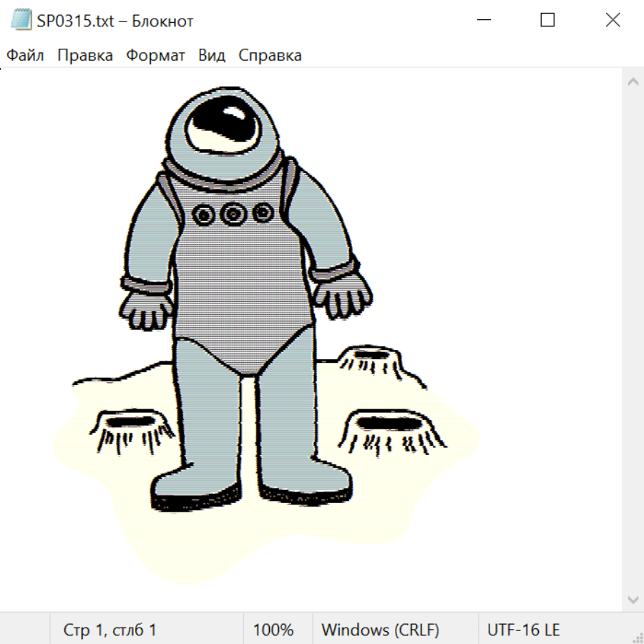The height and width of the screenshot is (644, 644).
Task: Maximize the Notepad window
Action: (547, 21)
